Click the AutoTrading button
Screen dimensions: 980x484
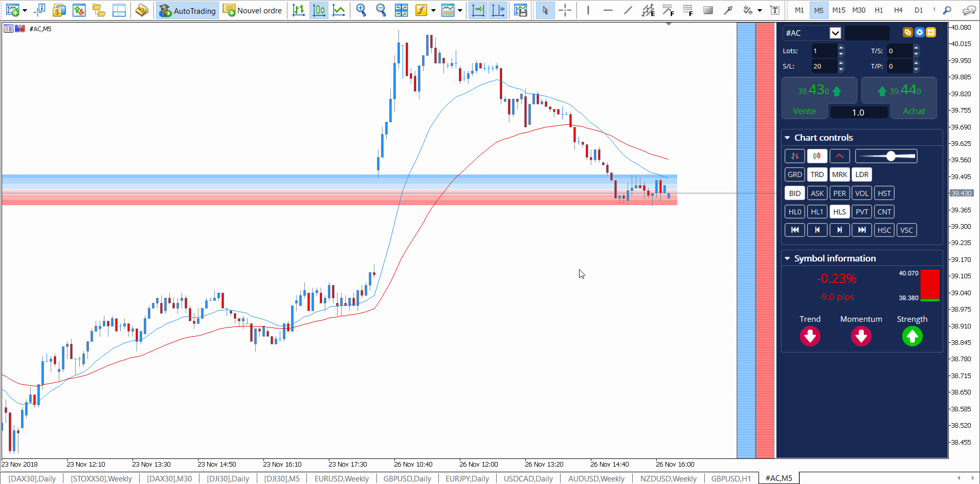(188, 11)
